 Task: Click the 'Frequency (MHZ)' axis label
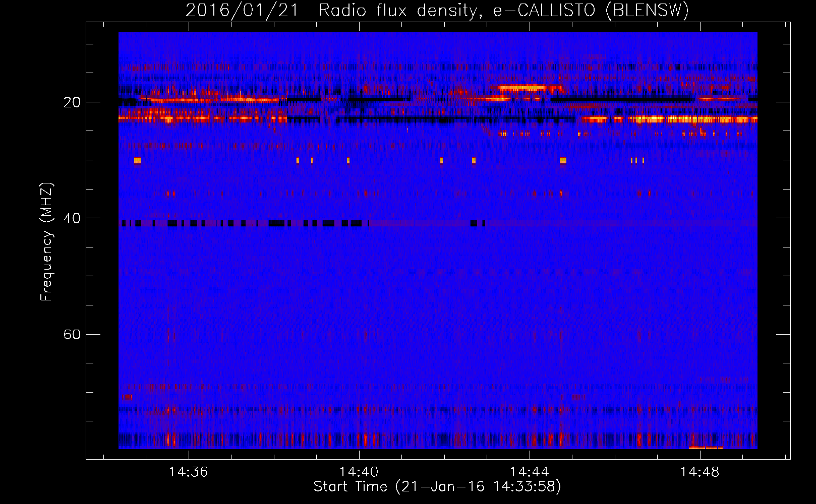tap(46, 242)
